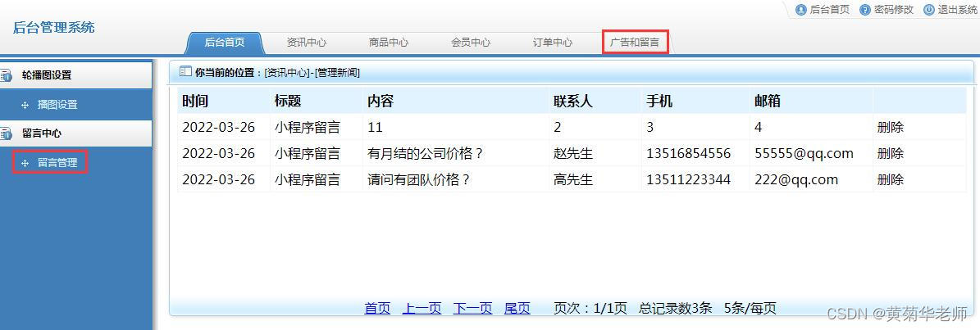Click the date in 赵先生's row

click(x=219, y=153)
